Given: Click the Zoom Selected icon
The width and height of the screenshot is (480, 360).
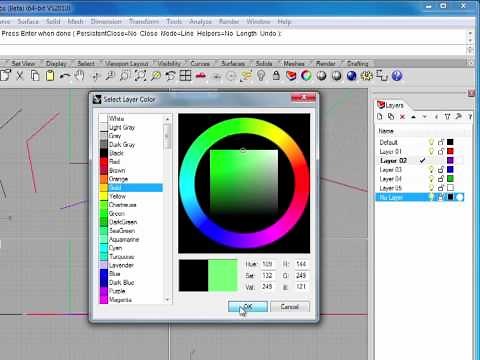Looking at the screenshot, I should 155,76.
